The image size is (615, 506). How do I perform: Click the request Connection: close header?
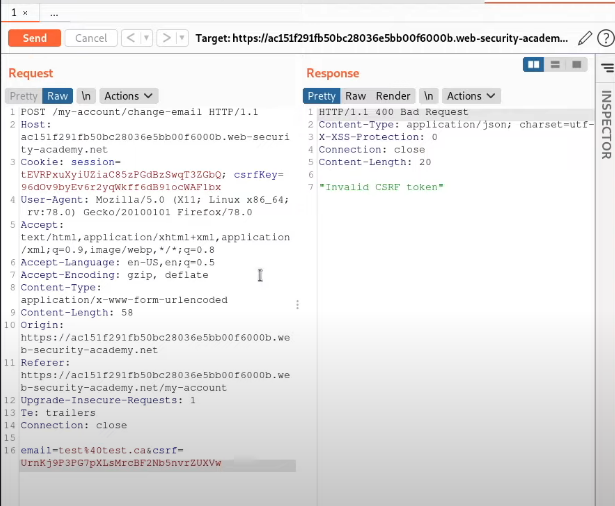pos(74,426)
